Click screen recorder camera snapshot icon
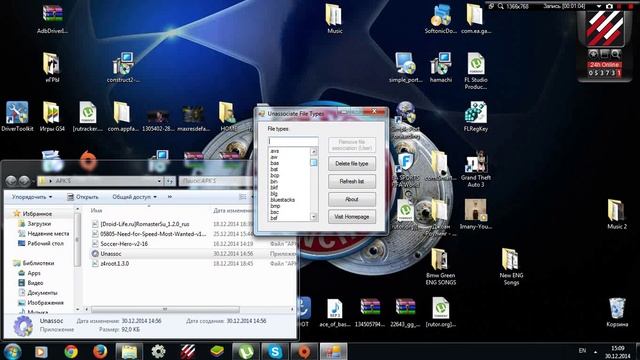Viewport: 640px width, 360px height. coord(609,6)
